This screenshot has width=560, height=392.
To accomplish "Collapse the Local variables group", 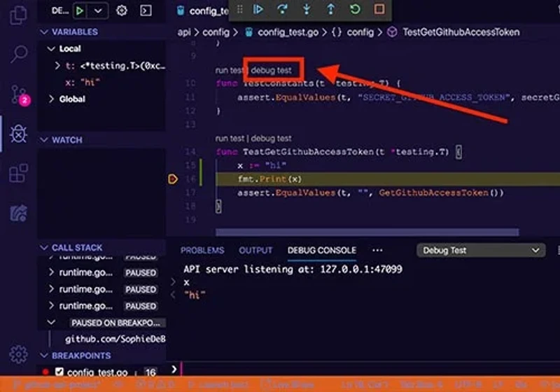I will pyautogui.click(x=51, y=48).
